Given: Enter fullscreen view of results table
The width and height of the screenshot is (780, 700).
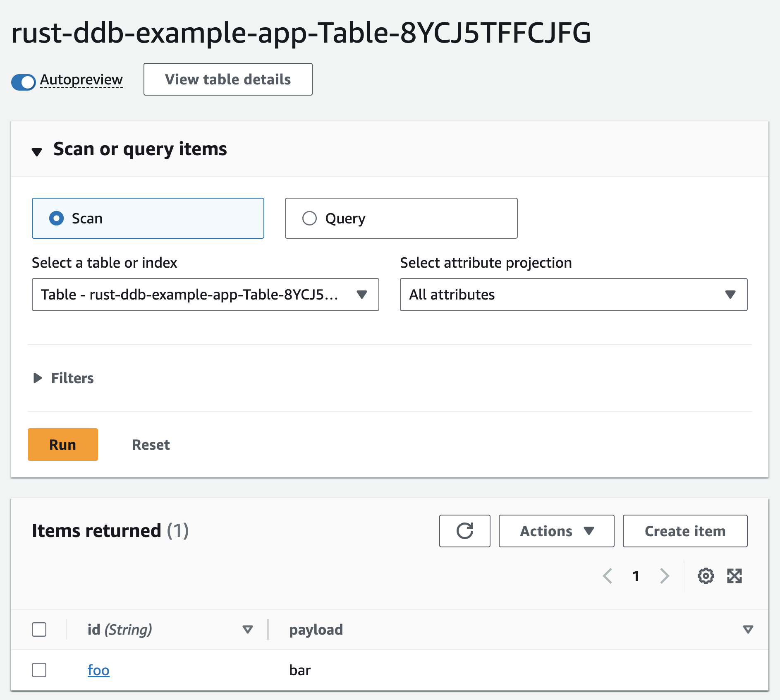Looking at the screenshot, I should [x=735, y=575].
